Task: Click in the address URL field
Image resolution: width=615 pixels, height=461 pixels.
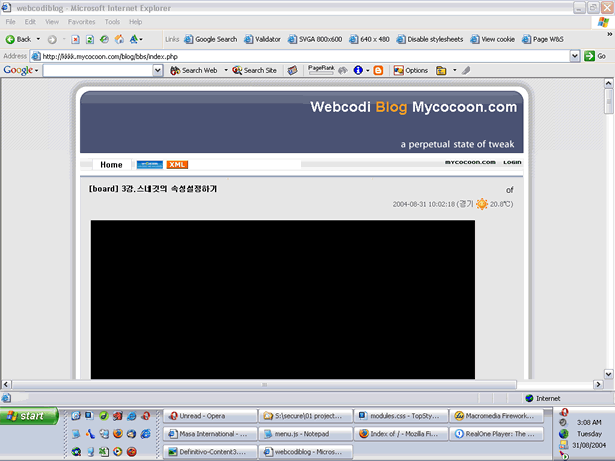Action: coord(300,56)
